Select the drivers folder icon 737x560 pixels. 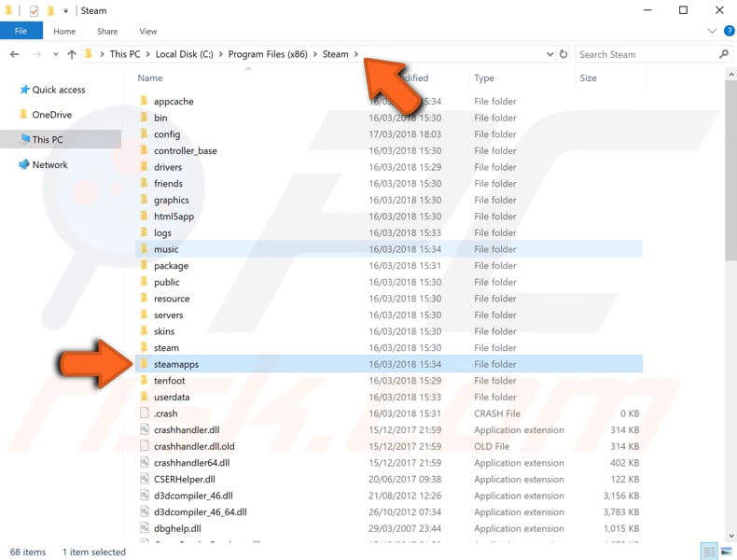point(145,166)
